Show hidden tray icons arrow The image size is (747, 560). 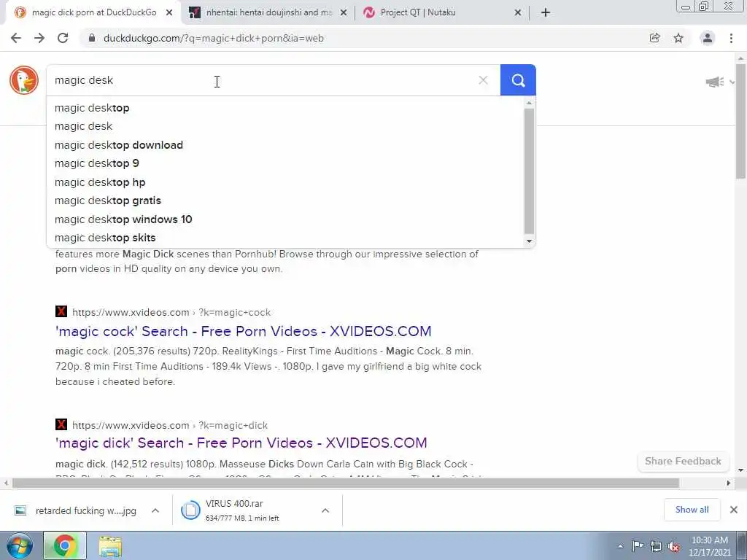click(x=620, y=546)
